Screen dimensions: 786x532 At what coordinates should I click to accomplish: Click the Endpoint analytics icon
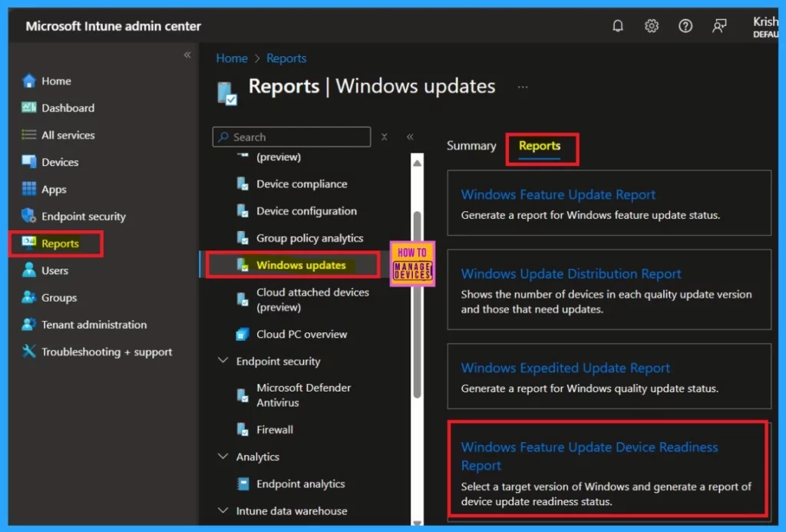point(243,484)
